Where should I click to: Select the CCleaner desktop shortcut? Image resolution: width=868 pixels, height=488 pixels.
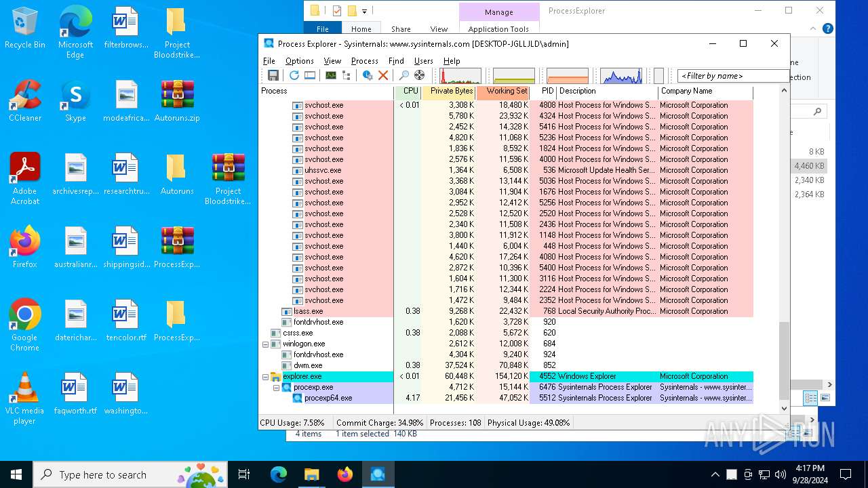point(25,101)
